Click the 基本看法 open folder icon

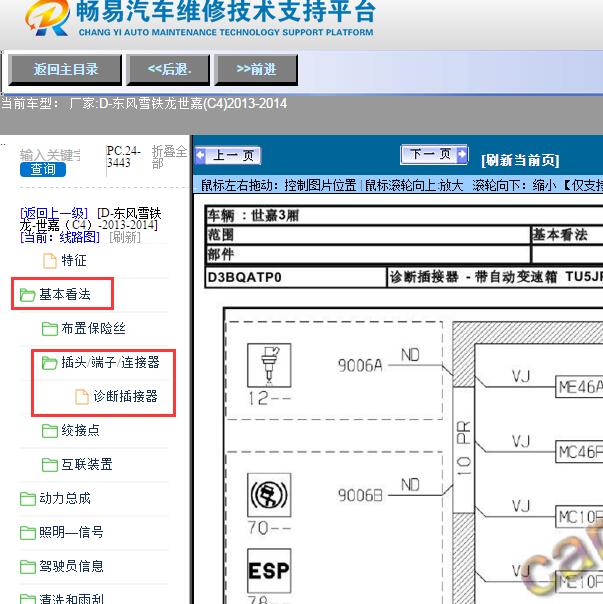27,295
